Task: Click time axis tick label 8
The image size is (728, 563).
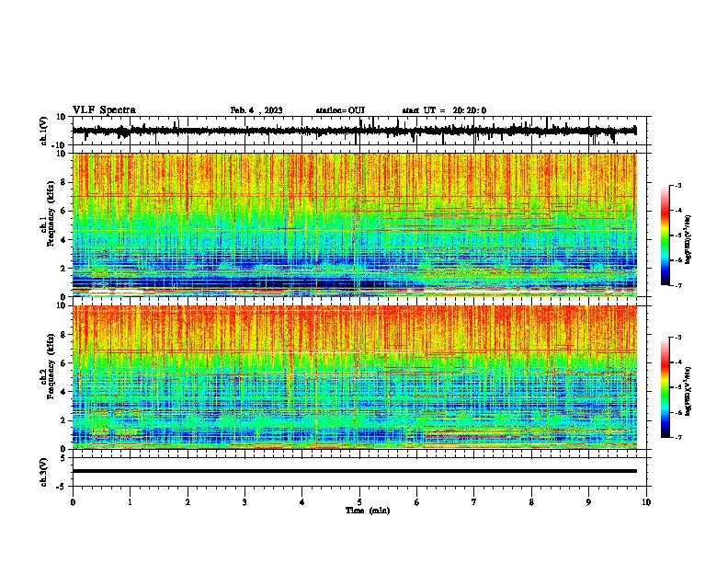Action: [x=531, y=502]
